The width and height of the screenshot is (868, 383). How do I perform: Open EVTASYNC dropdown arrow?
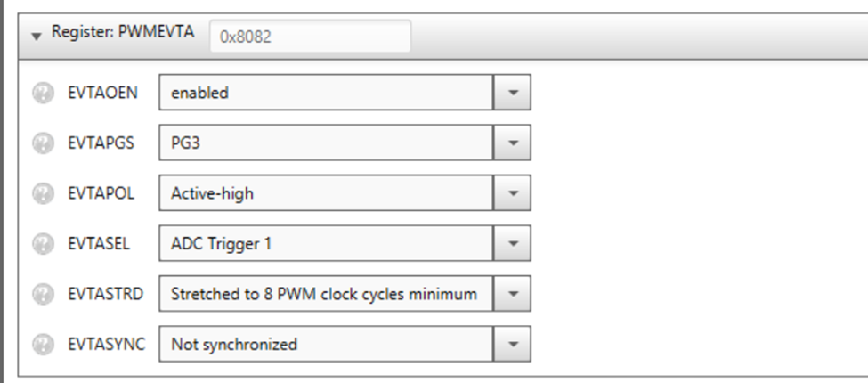(512, 343)
